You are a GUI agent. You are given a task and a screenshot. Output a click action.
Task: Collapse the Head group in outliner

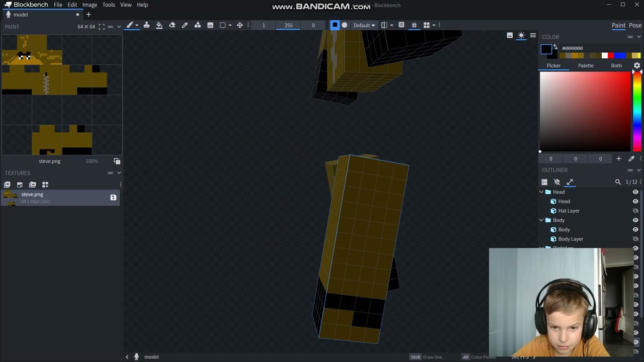click(541, 192)
